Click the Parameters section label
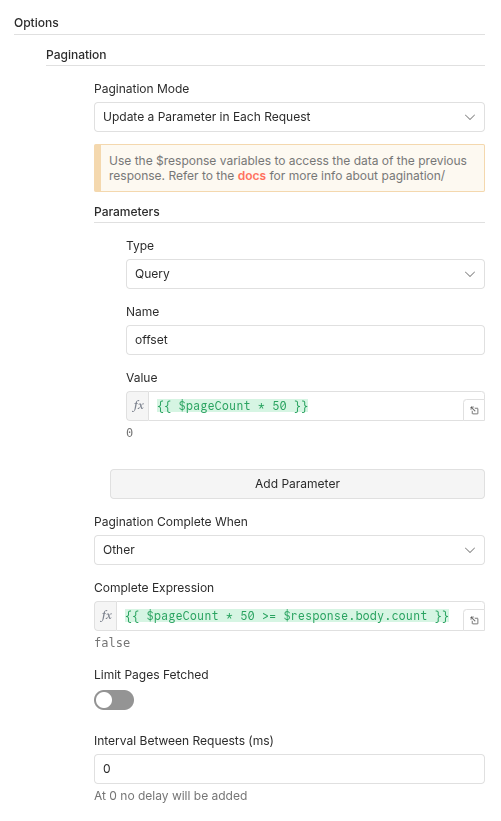 127,212
